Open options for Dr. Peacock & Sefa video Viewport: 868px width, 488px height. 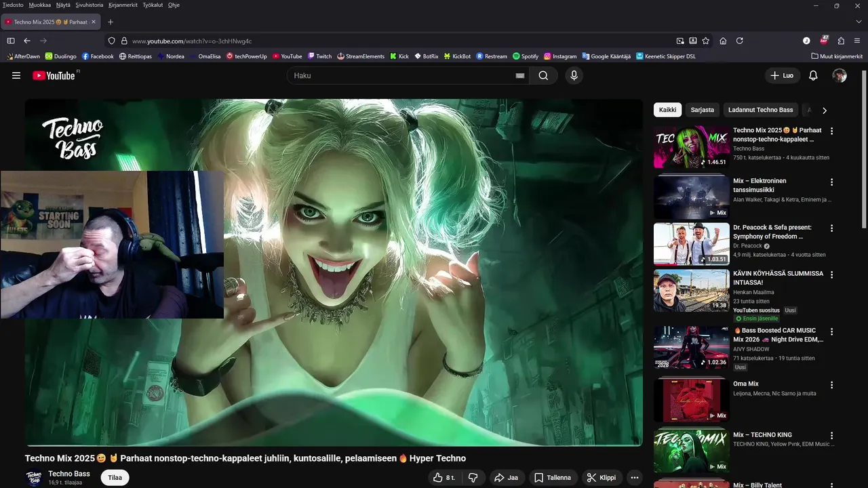click(831, 228)
